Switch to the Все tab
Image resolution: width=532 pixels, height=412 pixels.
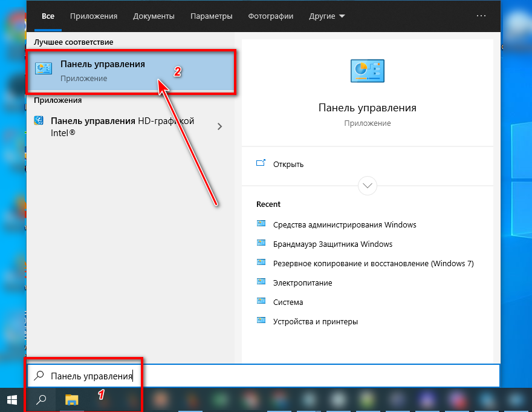tap(48, 16)
